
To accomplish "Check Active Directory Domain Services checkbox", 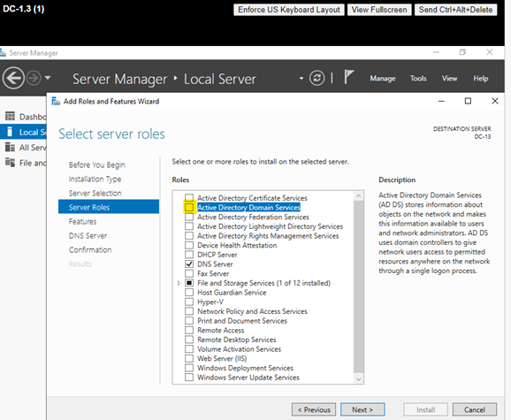I will click(x=189, y=208).
